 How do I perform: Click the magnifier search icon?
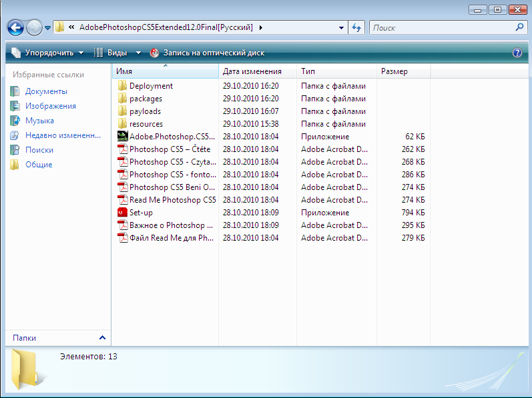click(x=519, y=27)
